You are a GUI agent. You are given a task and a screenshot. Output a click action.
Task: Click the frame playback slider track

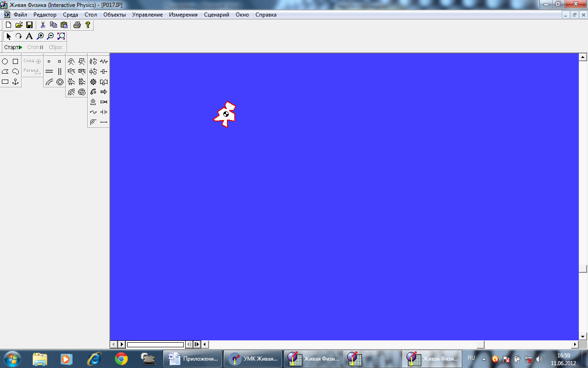point(155,345)
